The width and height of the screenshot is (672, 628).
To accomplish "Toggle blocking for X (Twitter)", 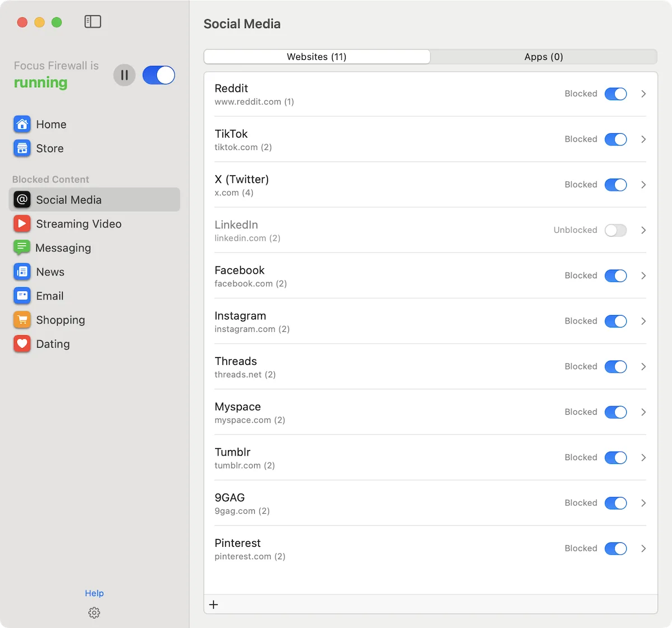I will (x=615, y=185).
